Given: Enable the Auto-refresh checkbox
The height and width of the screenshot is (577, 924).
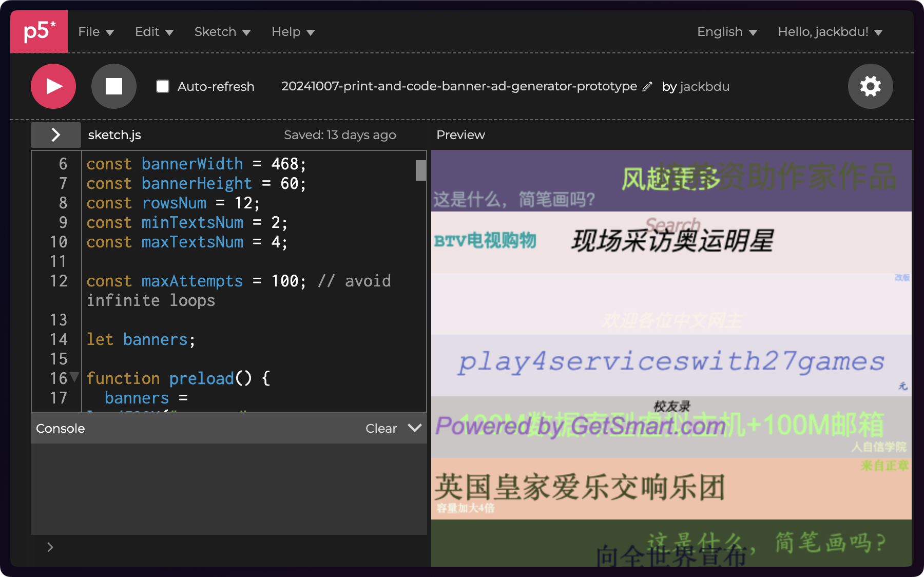Looking at the screenshot, I should (x=163, y=86).
